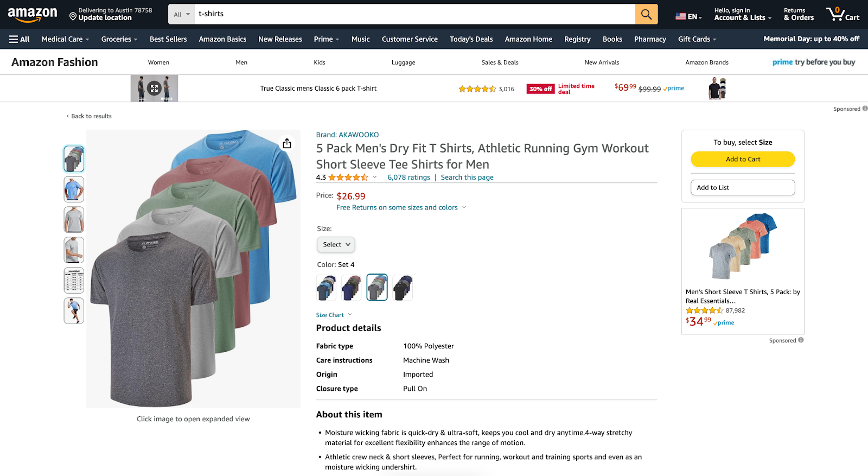The height and width of the screenshot is (476, 868).
Task: Expand Free Returns details chevron
Action: (464, 207)
